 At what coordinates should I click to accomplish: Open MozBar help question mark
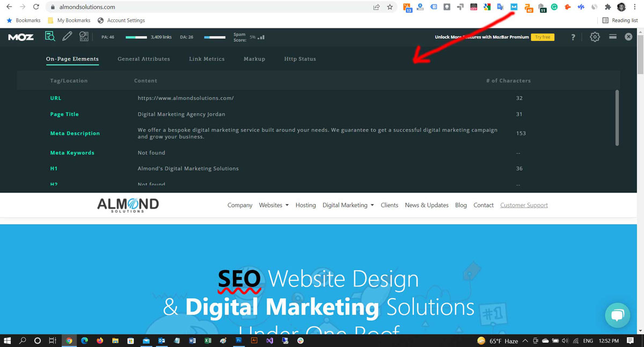click(x=573, y=37)
